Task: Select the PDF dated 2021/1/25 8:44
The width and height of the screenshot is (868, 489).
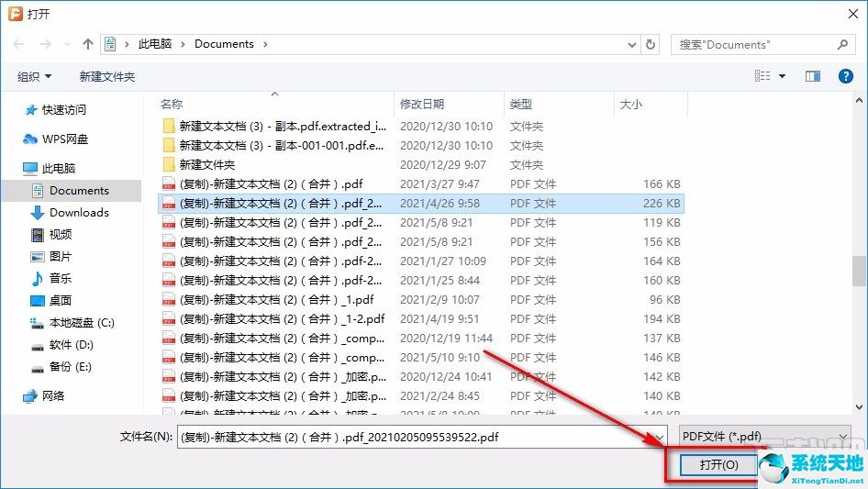Action: (421, 281)
